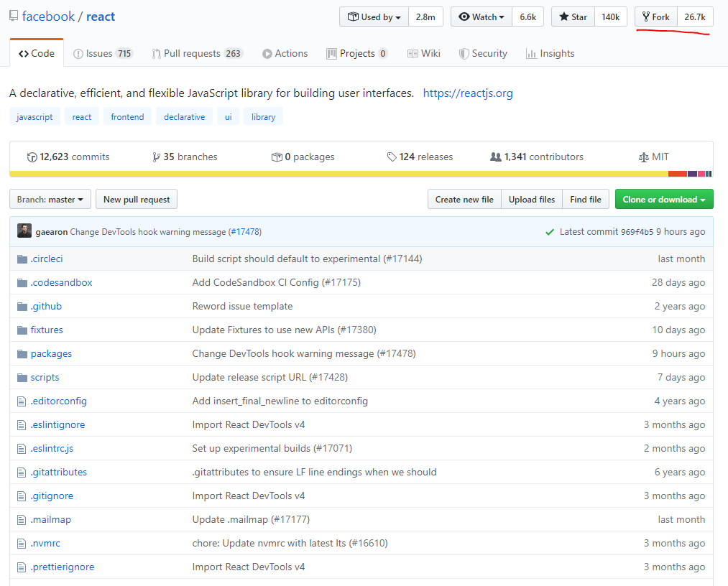Click the releases tag icon

click(x=392, y=157)
